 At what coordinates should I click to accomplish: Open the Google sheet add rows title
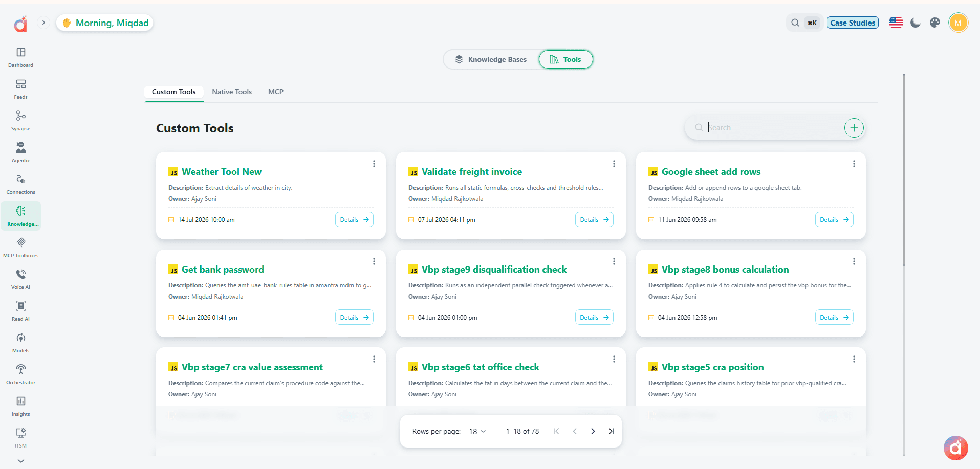711,172
